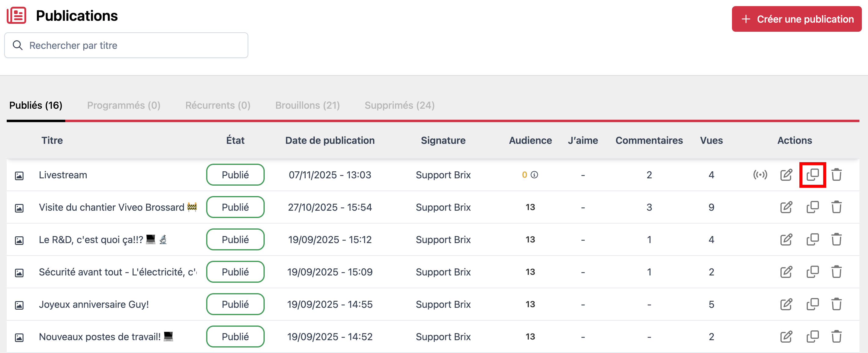Open the livestream broadcast icon for Livestream
The image size is (868, 353).
[760, 175]
